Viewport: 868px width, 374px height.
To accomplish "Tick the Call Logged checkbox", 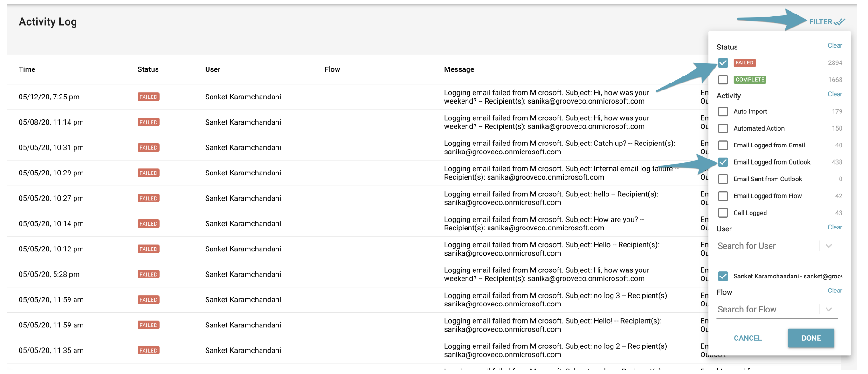I will coord(723,213).
